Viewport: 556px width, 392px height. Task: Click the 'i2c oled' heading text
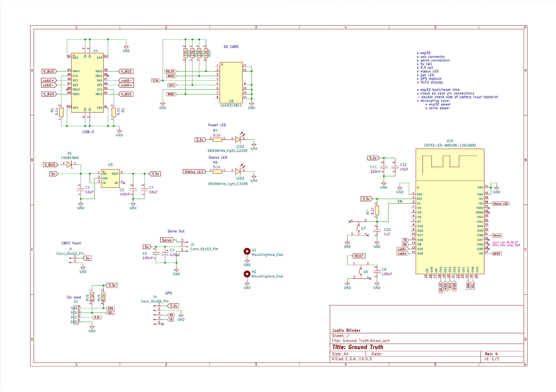[74, 297]
